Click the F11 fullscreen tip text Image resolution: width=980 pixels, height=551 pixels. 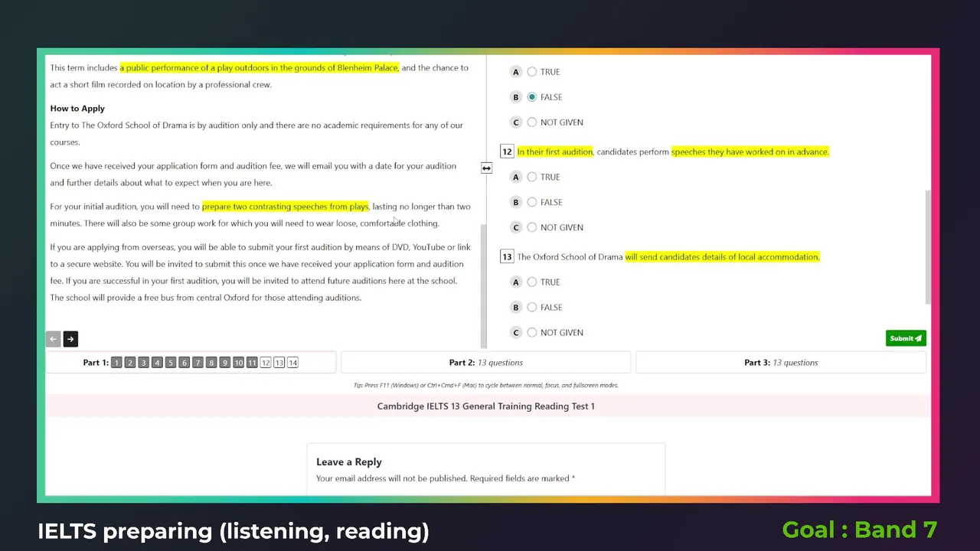tap(485, 386)
